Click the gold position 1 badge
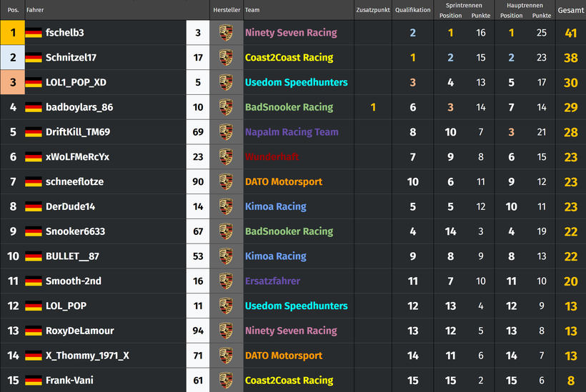 13,32
